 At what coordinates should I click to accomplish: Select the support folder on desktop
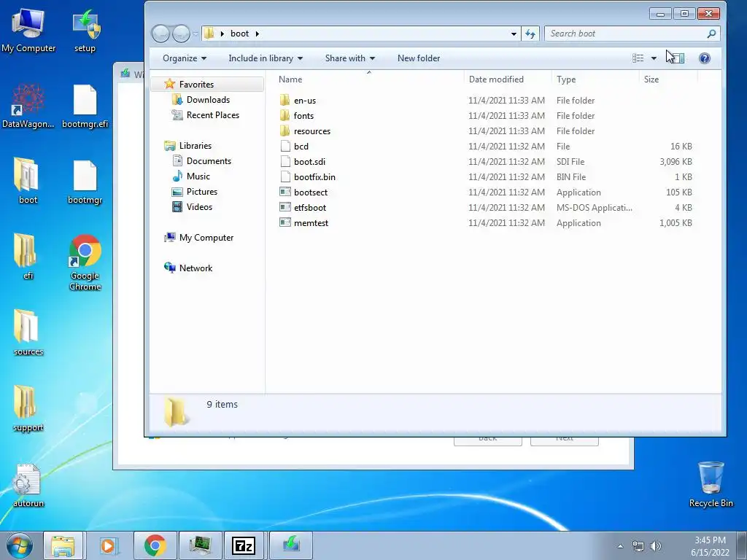pos(28,408)
